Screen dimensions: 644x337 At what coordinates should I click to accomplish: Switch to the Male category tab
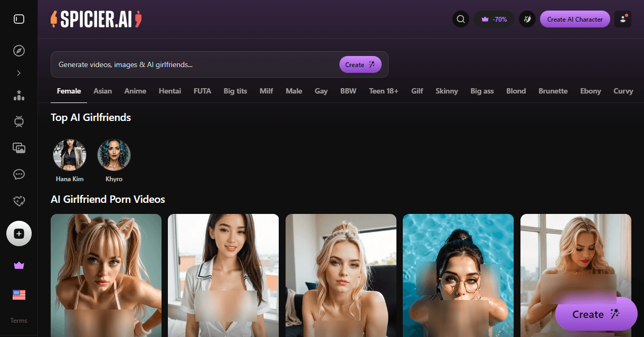pyautogui.click(x=293, y=91)
